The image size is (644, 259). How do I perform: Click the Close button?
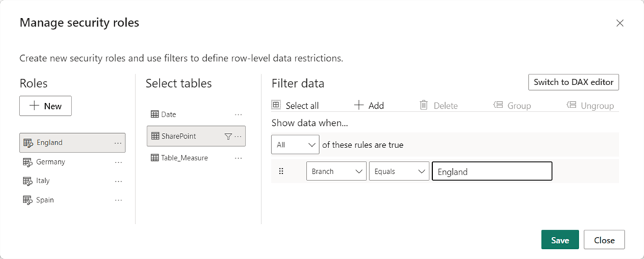click(x=604, y=240)
